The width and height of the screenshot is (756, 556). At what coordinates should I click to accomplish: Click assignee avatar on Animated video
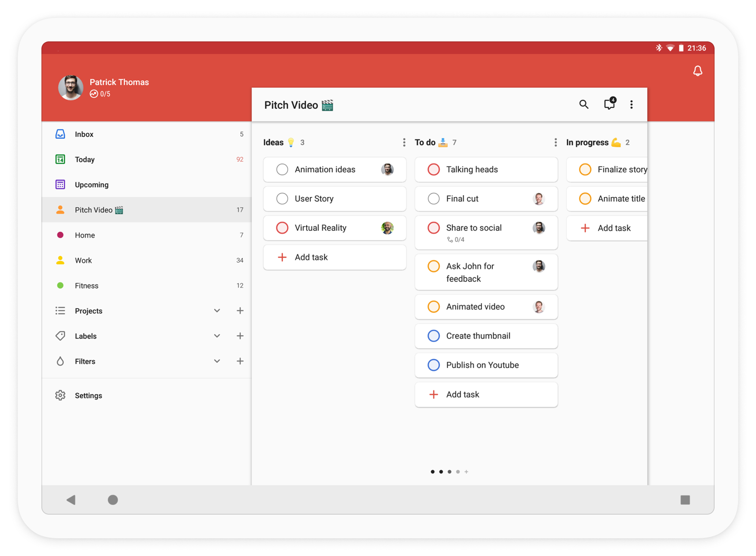[539, 307]
